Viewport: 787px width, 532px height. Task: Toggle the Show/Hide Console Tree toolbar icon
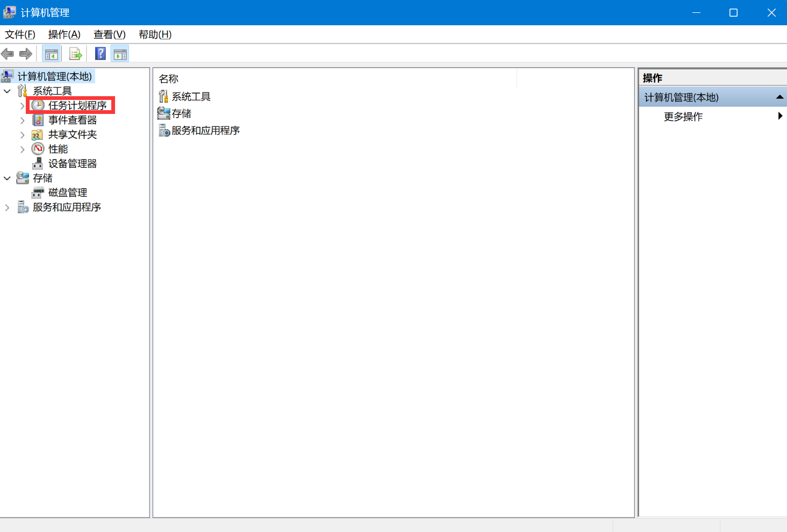[x=52, y=54]
